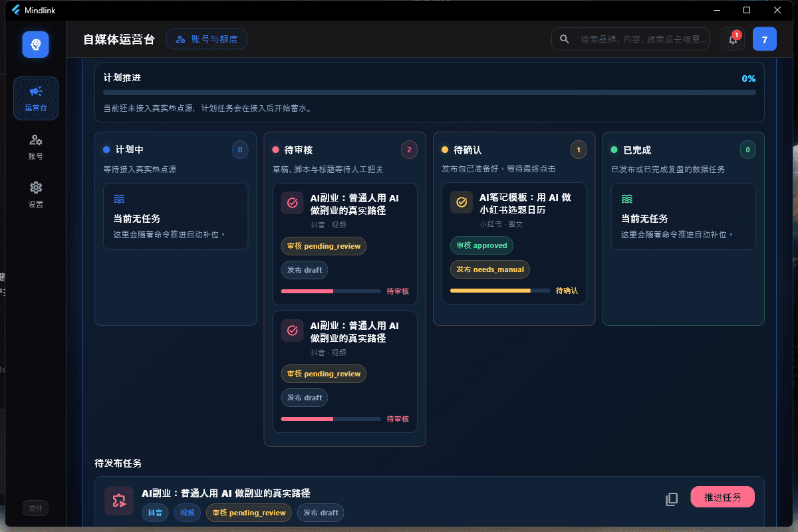Click the 待审核 column header
798x532 pixels.
coord(299,150)
